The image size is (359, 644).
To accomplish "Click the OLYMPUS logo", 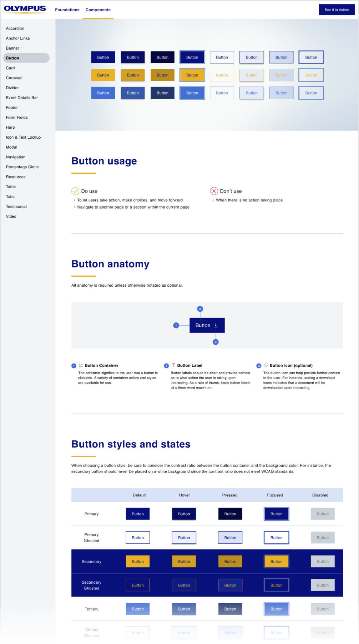I will (25, 9).
